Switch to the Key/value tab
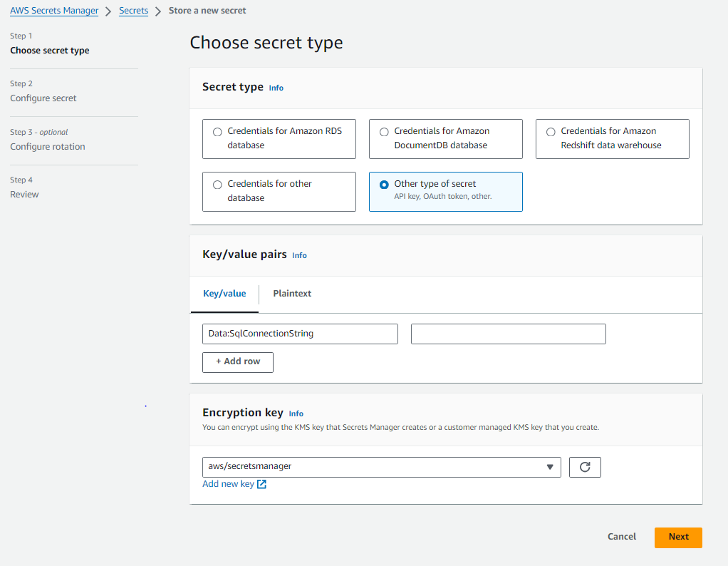Viewport: 728px width, 566px height. point(224,294)
